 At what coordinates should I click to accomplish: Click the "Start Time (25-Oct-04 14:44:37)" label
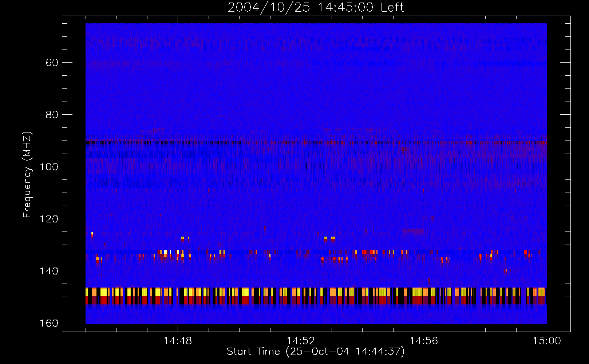pos(316,352)
